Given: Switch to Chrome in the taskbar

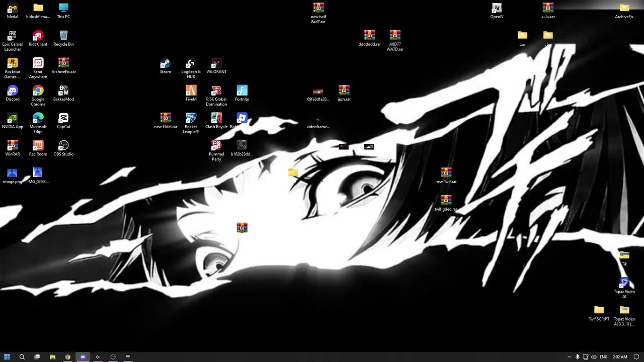Looking at the screenshot, I should tap(67, 357).
